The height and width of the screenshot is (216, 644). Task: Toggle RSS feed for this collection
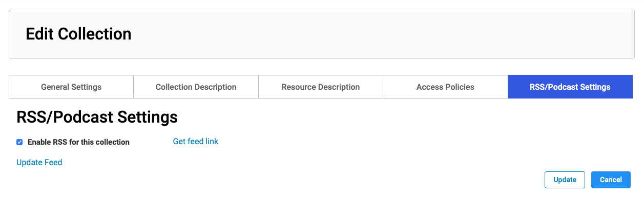[x=19, y=142]
